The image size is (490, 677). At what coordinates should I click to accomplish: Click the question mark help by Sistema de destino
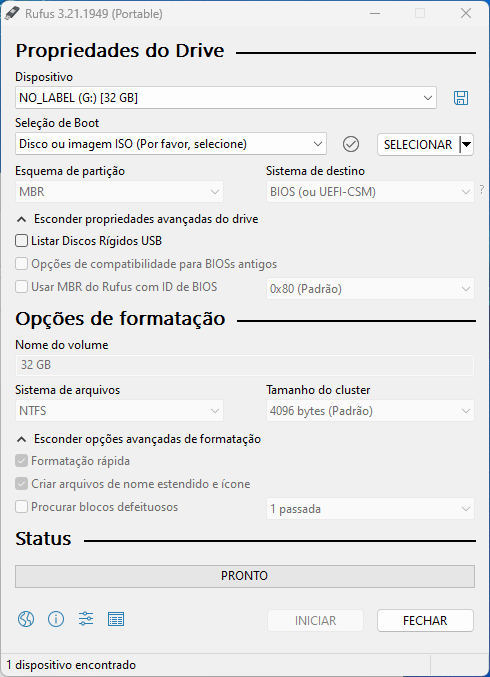(x=482, y=190)
